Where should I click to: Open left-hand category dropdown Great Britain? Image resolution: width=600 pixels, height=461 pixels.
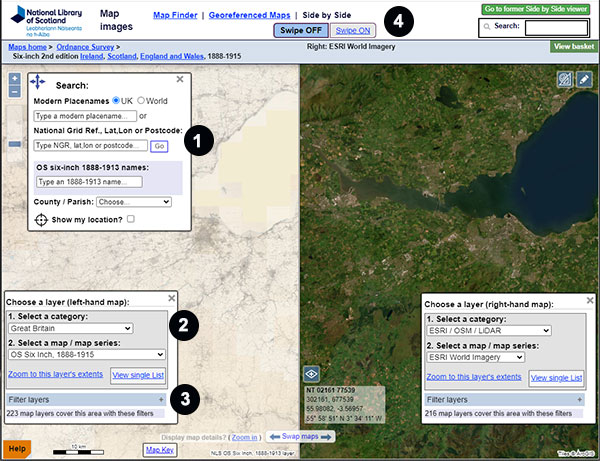[x=71, y=328]
